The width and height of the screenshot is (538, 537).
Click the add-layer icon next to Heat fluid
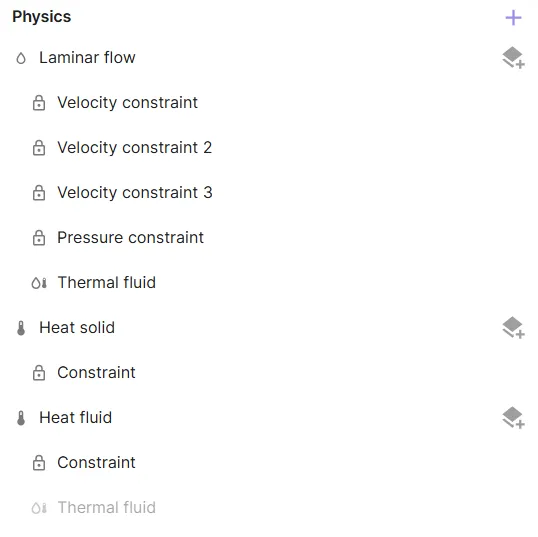(x=513, y=418)
